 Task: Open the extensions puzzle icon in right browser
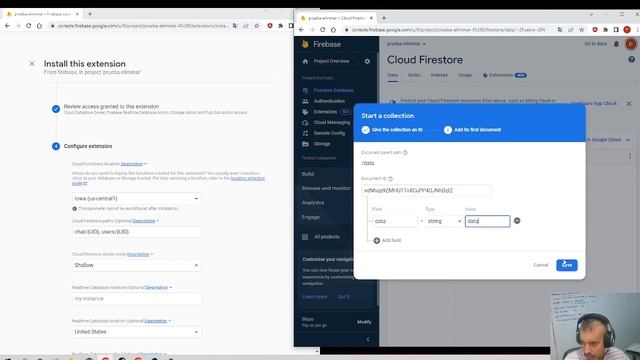pyautogui.click(x=605, y=30)
